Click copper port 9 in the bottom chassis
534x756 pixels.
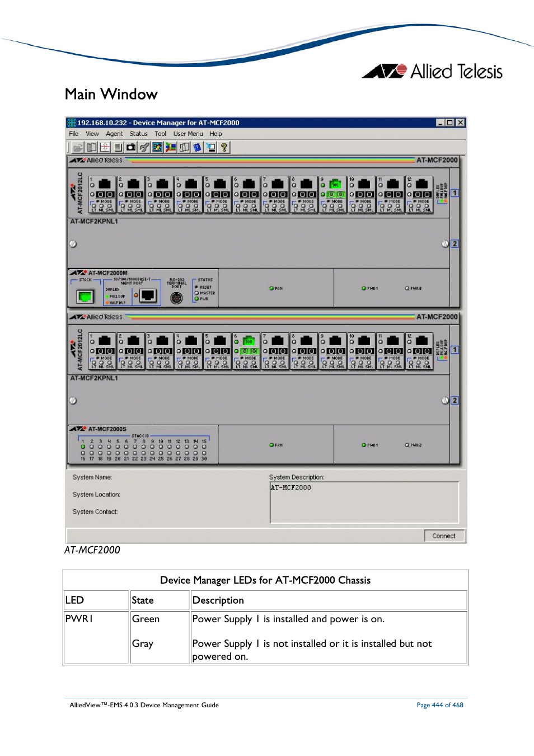pyautogui.click(x=335, y=341)
